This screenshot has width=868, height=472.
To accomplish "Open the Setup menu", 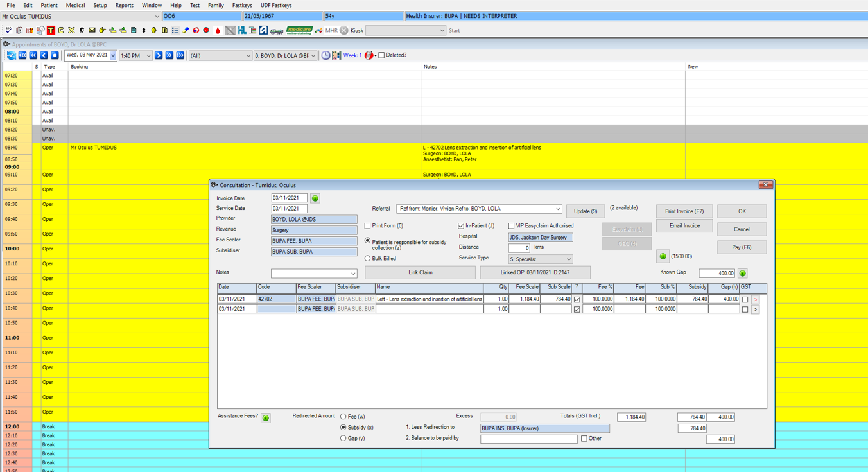I will coord(100,5).
